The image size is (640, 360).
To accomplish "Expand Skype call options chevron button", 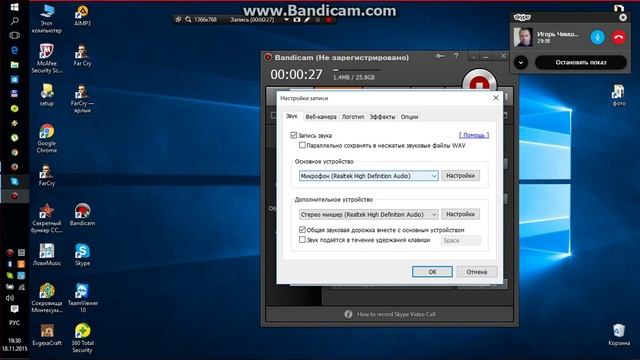I will [521, 62].
